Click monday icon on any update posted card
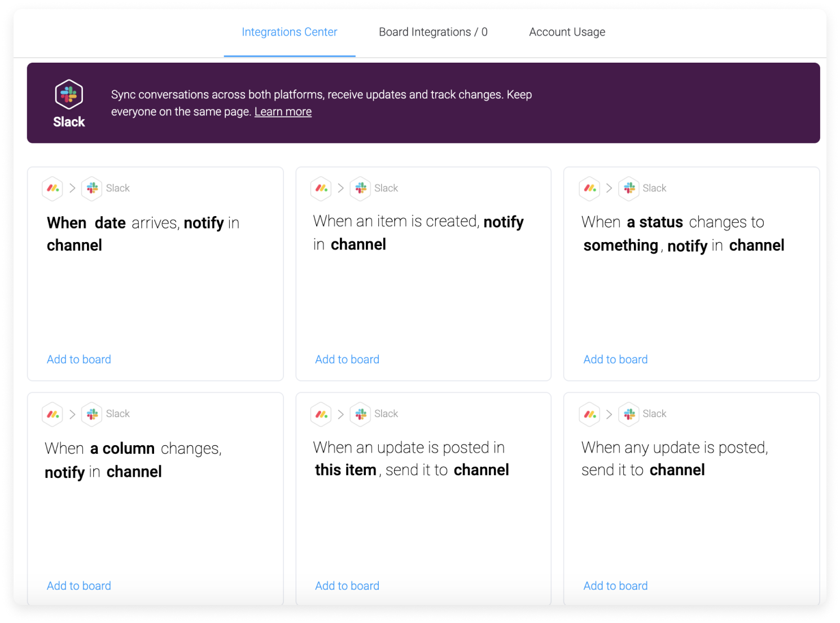This screenshot has height=623, width=840. pos(590,414)
